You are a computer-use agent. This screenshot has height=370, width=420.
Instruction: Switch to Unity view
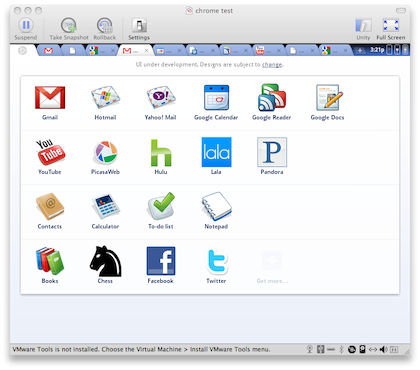point(363,29)
